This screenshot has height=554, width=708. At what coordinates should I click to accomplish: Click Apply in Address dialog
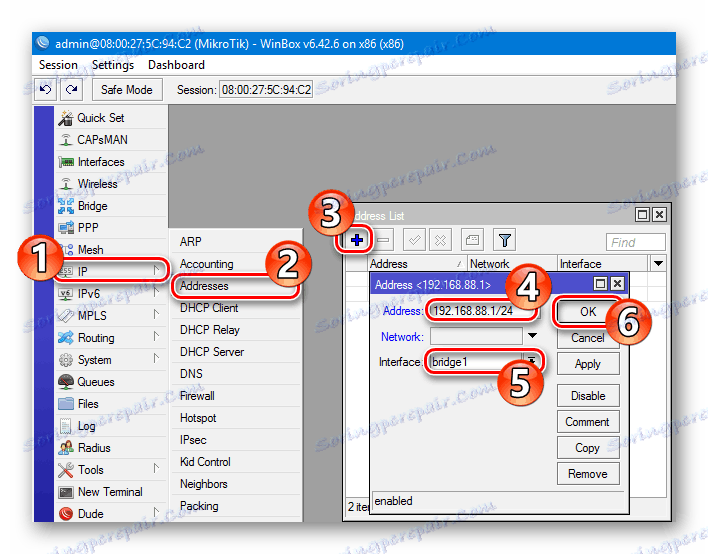(588, 364)
